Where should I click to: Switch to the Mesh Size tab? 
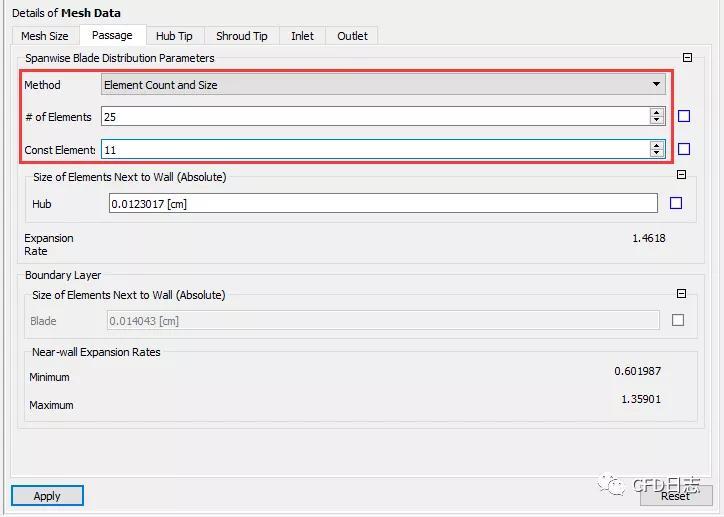coord(45,36)
